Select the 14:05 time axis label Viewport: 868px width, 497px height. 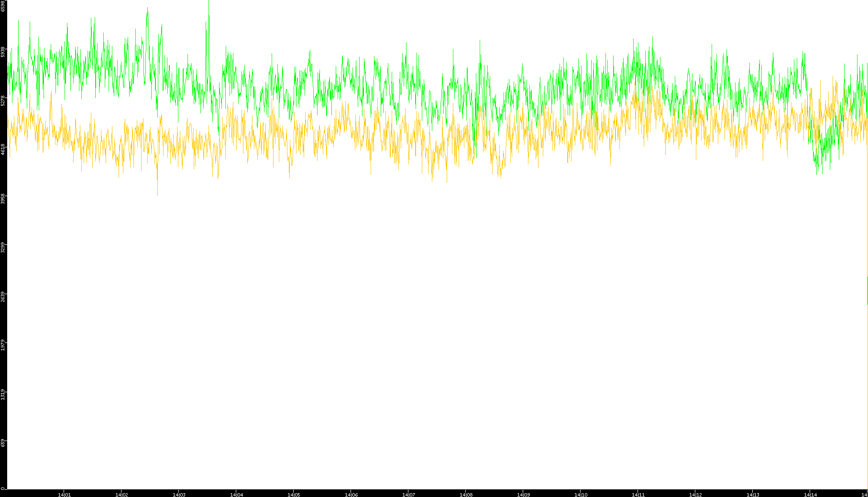click(294, 495)
